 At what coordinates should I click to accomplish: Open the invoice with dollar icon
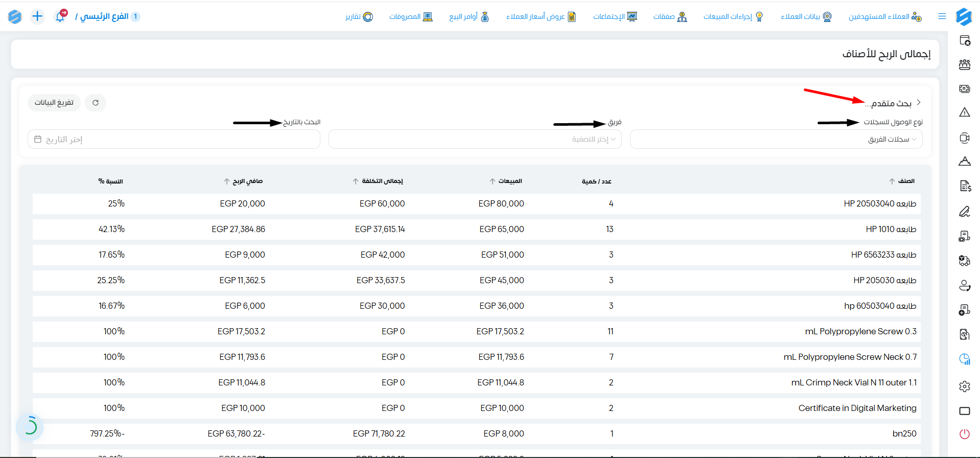(965, 186)
